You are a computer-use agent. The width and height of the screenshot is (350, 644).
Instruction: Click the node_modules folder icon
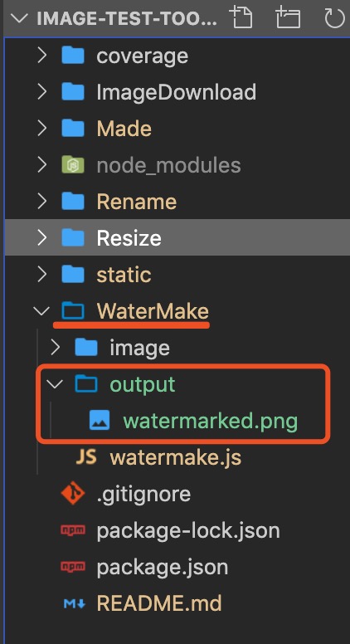tap(73, 165)
